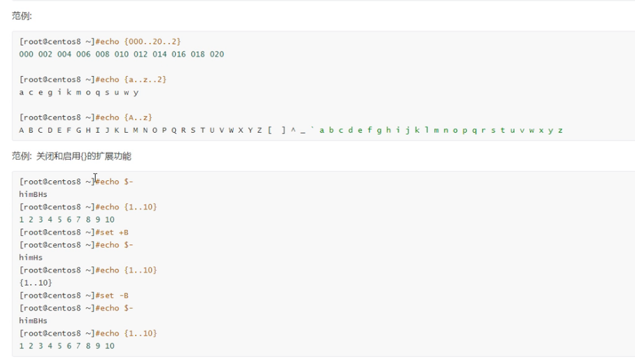635x364 pixels.
Task: Click the first 1 2 3 ... 10 output
Action: pyautogui.click(x=67, y=220)
